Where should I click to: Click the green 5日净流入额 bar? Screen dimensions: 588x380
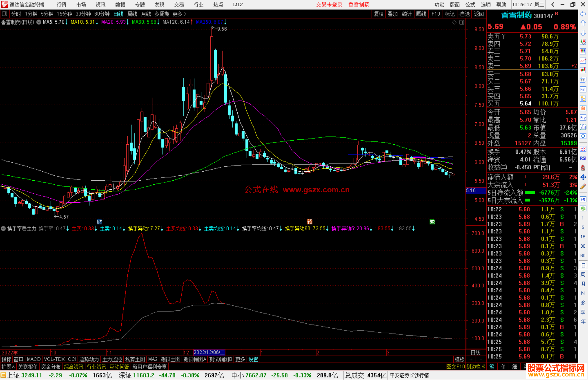(x=530, y=193)
